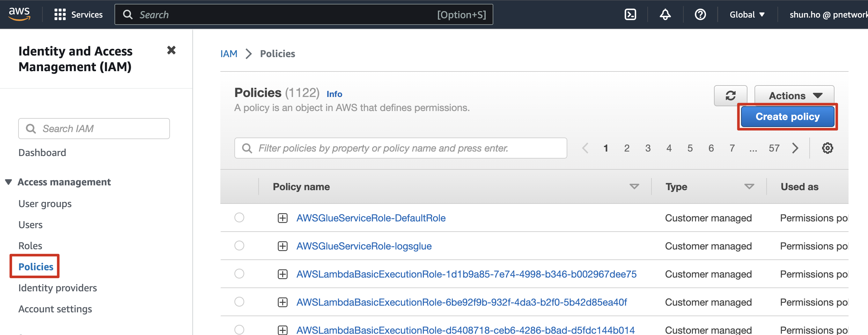Image resolution: width=868 pixels, height=335 pixels.
Task: Focus the Search IAM field
Action: (94, 128)
